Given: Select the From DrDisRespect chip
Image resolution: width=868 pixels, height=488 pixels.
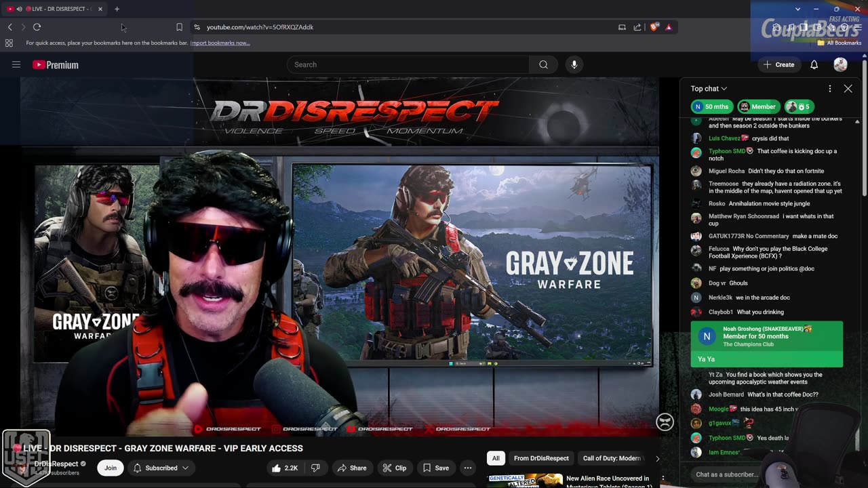Looking at the screenshot, I should pyautogui.click(x=541, y=458).
